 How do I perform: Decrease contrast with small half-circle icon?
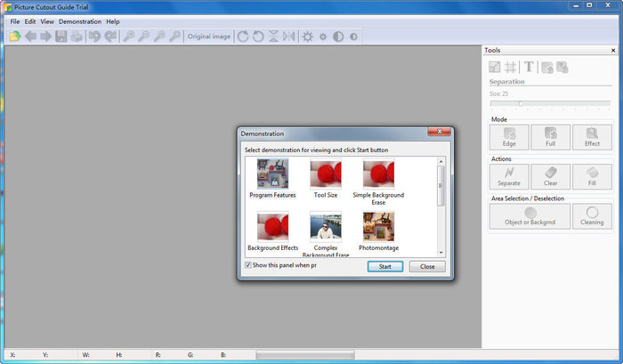point(353,36)
